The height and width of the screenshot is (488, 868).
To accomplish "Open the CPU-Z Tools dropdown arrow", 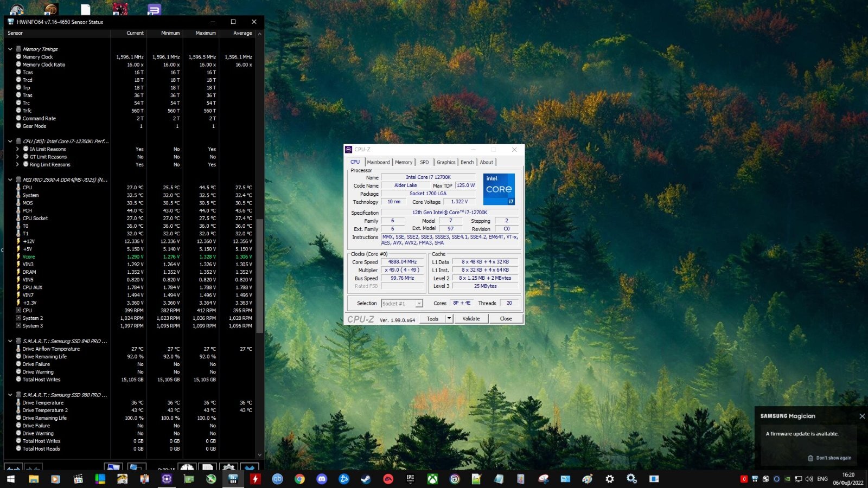I will point(449,319).
